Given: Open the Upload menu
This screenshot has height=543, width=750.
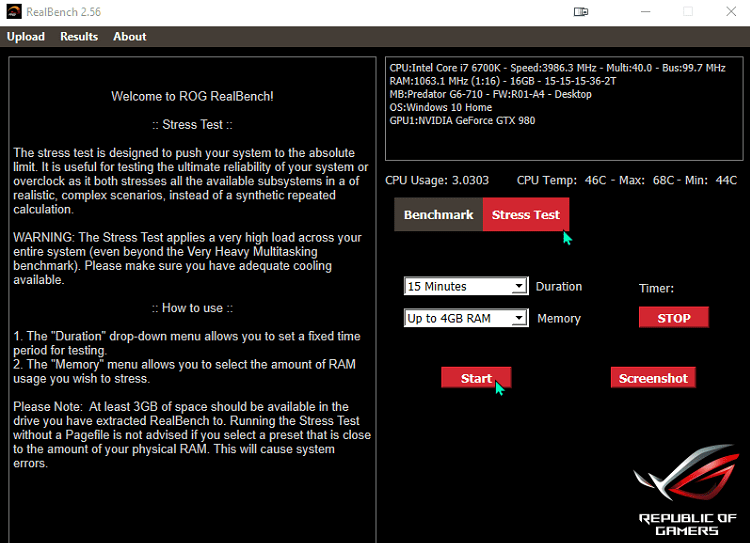Looking at the screenshot, I should tap(26, 37).
